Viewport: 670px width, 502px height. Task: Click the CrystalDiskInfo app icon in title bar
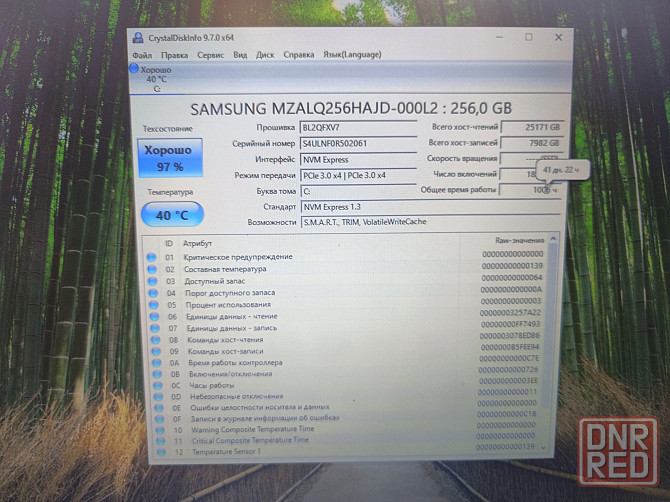coord(138,38)
